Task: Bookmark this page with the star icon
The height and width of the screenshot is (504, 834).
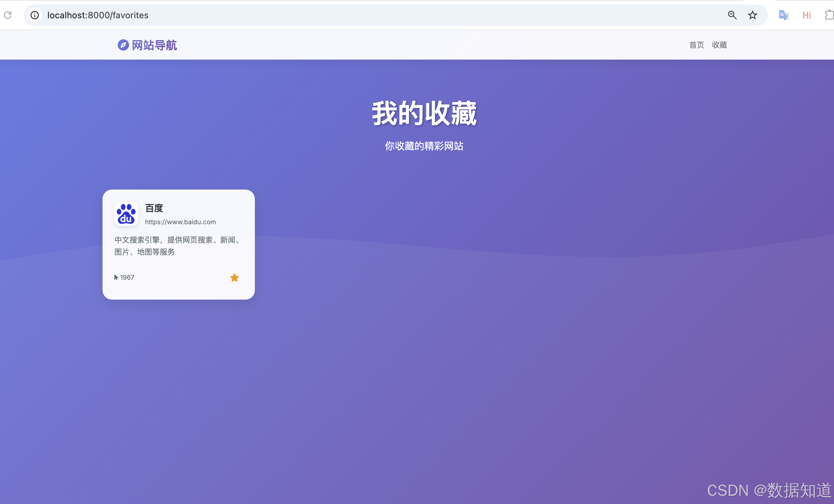Action: coord(752,15)
